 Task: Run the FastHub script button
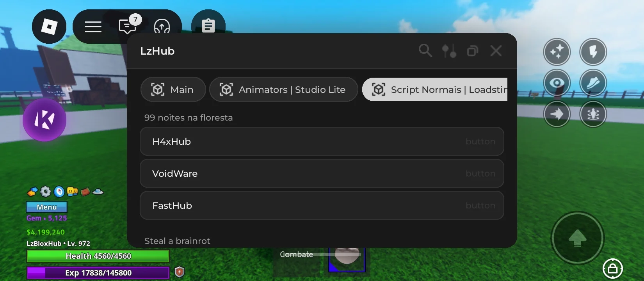[x=322, y=205]
